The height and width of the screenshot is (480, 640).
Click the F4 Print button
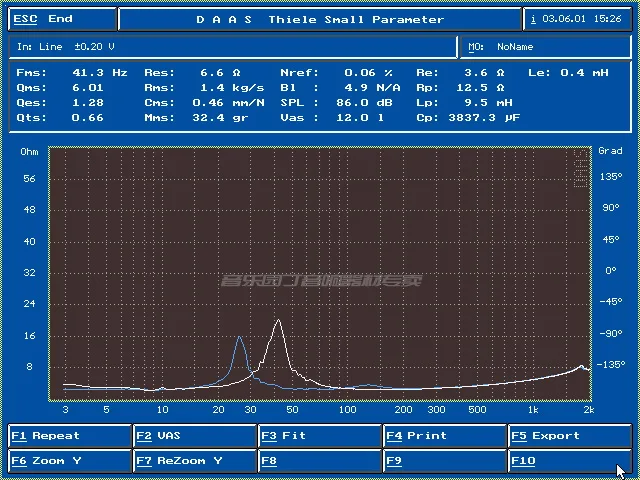pyautogui.click(x=445, y=436)
